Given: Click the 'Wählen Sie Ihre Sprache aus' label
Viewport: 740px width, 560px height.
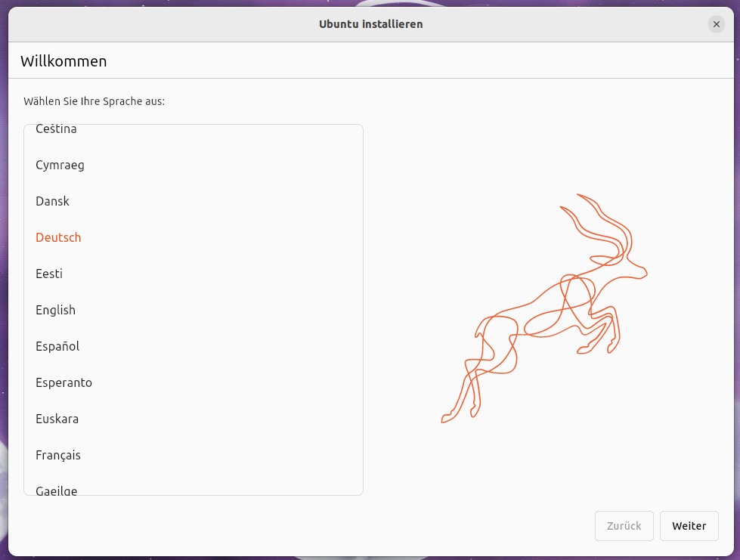Looking at the screenshot, I should [x=94, y=101].
